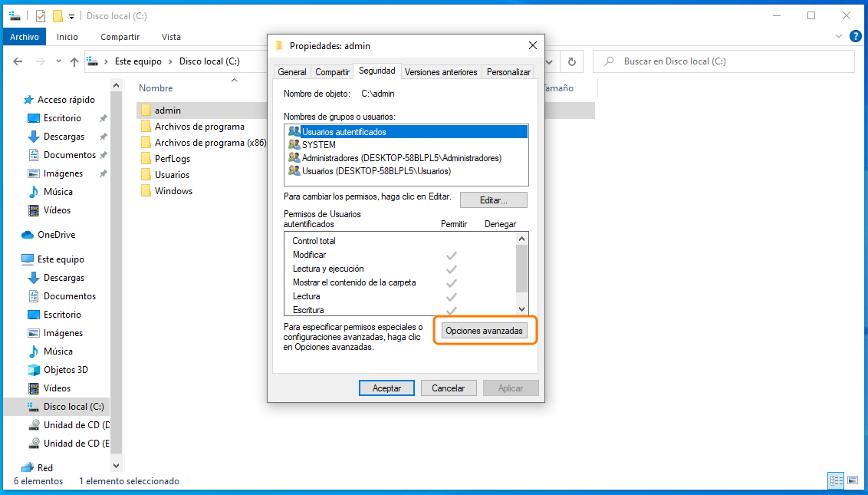Click the Música icon under Acceso rápido
The height and width of the screenshot is (495, 868).
tap(34, 192)
